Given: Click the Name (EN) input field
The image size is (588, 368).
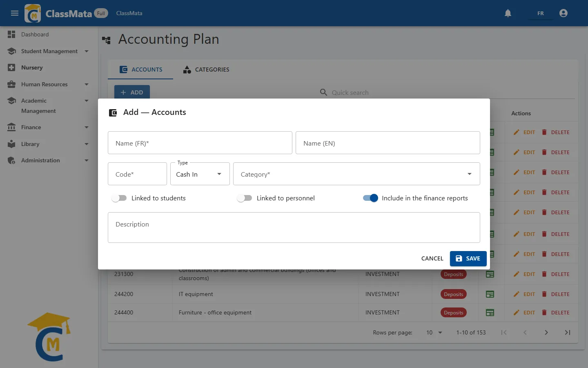Looking at the screenshot, I should [x=388, y=143].
